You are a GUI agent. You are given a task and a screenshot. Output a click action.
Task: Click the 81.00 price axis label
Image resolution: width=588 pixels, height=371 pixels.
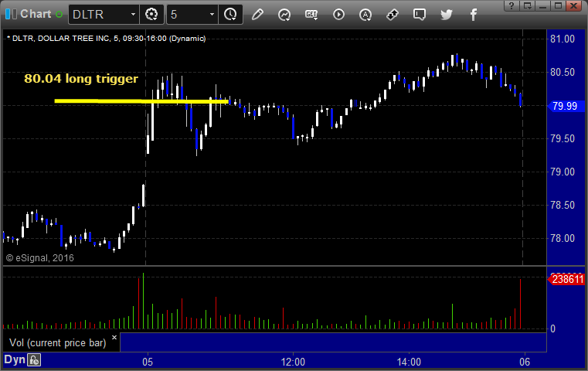pos(563,39)
